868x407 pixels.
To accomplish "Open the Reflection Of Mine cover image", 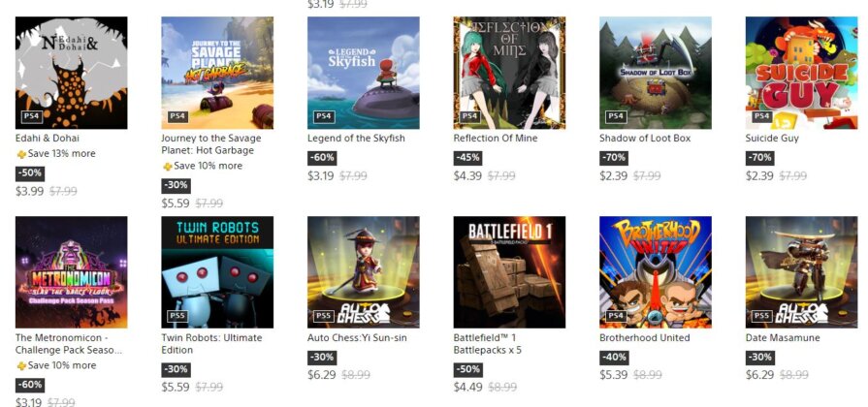I will pos(509,73).
